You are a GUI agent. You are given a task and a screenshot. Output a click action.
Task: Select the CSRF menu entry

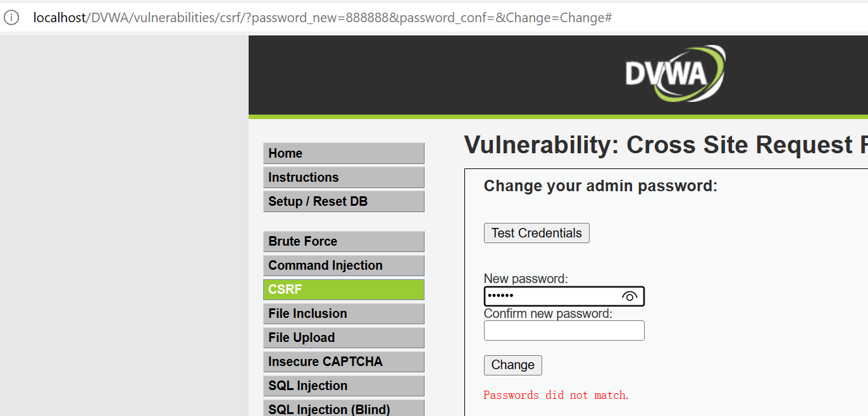point(344,289)
